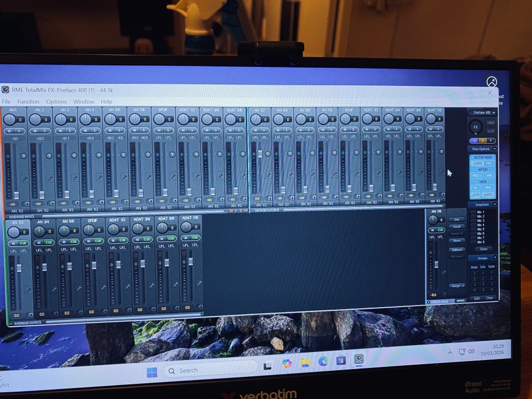The image size is (532, 399).
Task: Open the Windows Start menu
Action: coord(152,372)
